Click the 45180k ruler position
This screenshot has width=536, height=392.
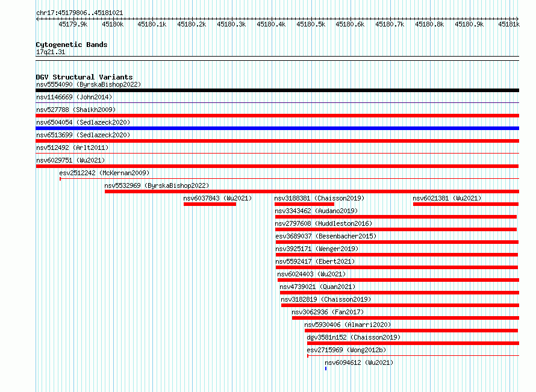(113, 24)
